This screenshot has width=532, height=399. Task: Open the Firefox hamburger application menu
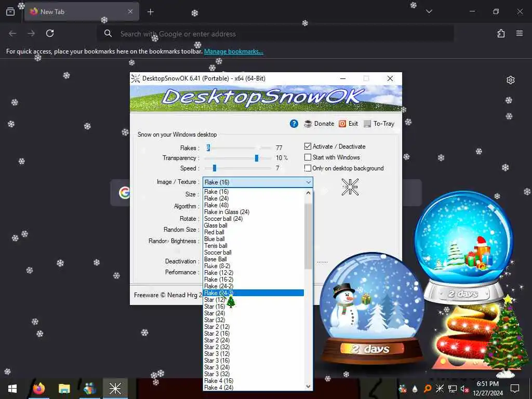tap(519, 33)
